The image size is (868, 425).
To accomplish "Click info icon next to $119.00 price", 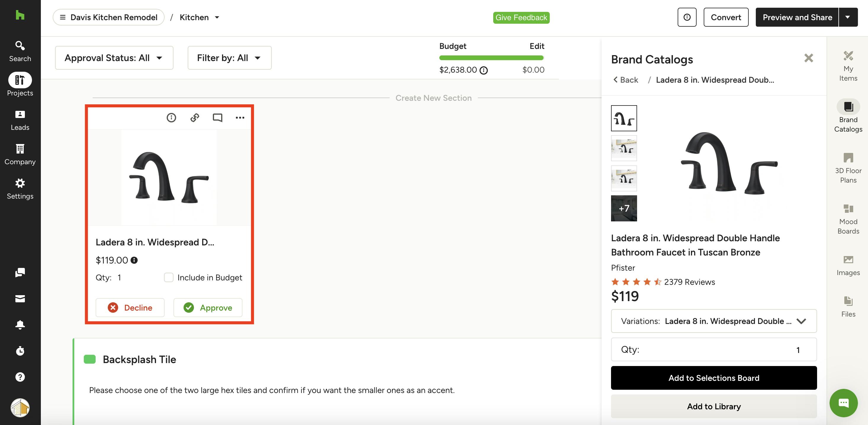I will click(x=134, y=260).
